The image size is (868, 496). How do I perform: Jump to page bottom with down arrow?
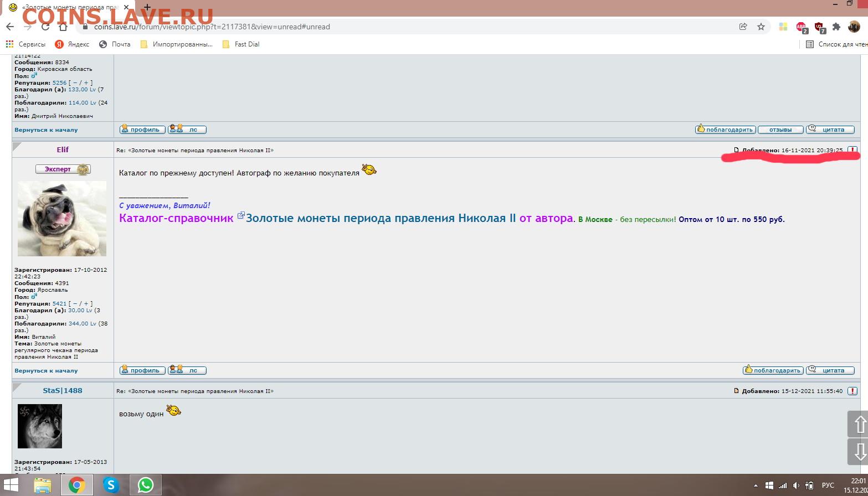click(857, 452)
